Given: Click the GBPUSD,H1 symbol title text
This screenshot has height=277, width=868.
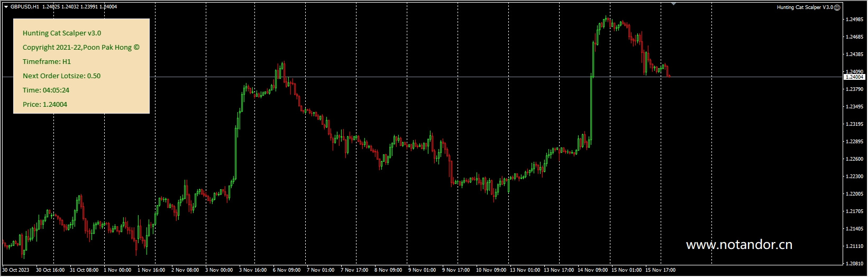Looking at the screenshot, I should [x=25, y=7].
